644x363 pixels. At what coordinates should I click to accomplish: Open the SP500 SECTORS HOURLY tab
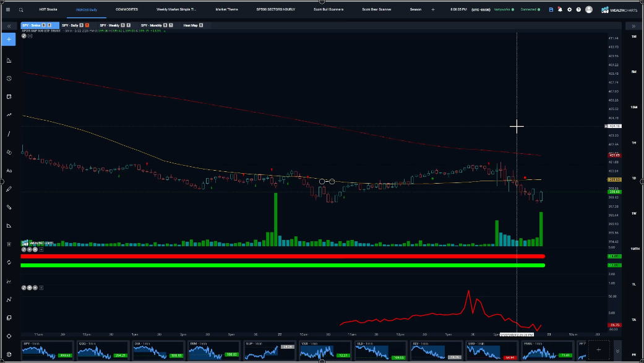tap(275, 9)
